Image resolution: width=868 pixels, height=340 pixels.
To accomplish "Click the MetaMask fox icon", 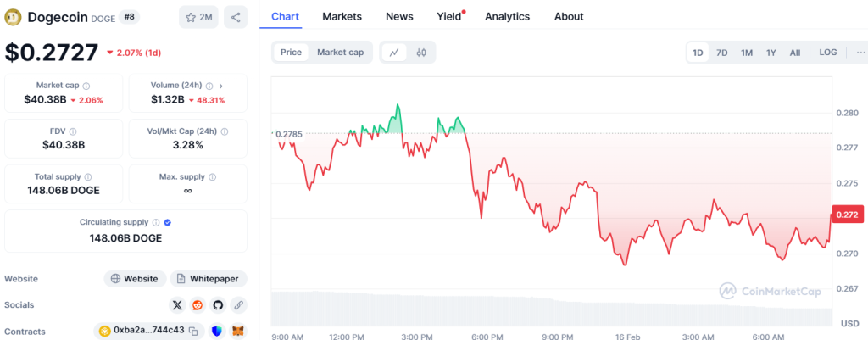I will point(238,332).
